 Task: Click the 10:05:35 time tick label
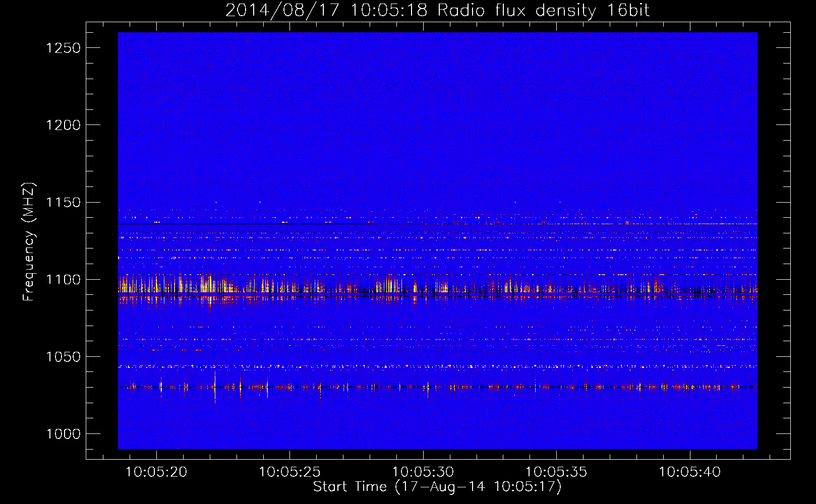pos(556,472)
